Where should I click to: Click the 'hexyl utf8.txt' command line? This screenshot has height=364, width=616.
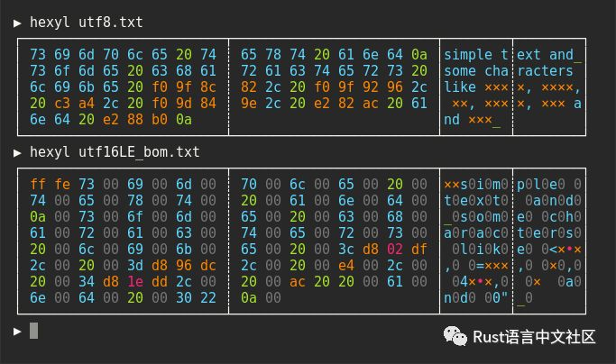click(87, 23)
